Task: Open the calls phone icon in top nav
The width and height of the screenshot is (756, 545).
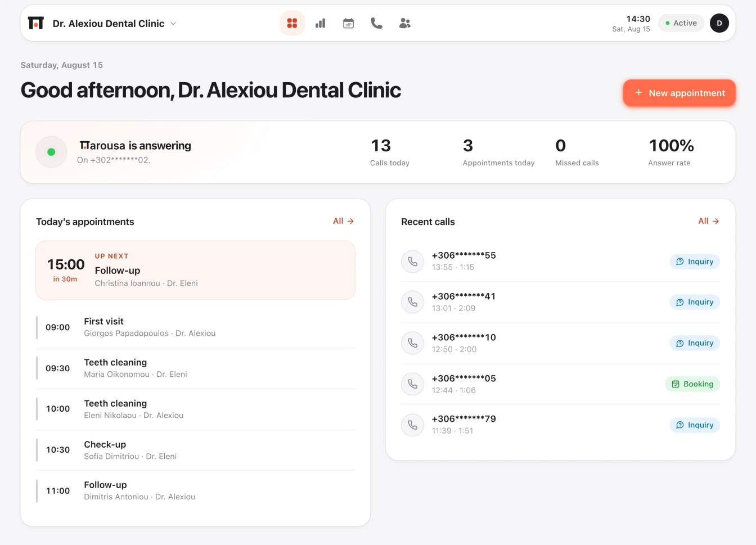Action: click(x=376, y=23)
